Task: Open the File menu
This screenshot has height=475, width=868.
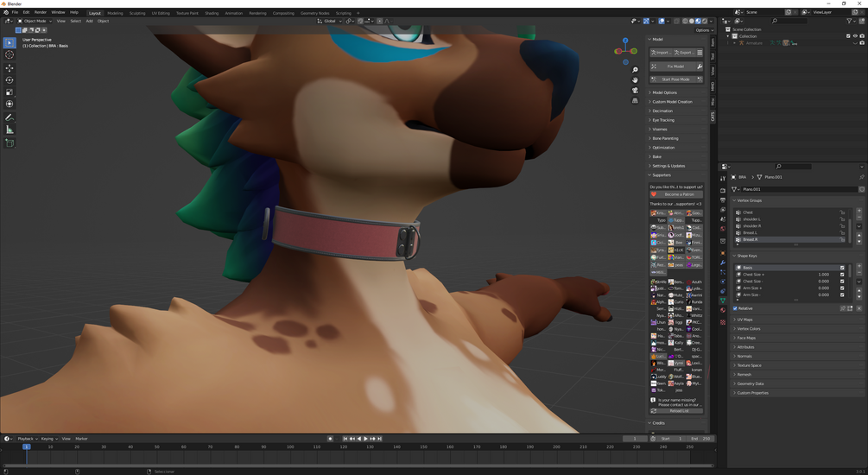Action: [x=15, y=12]
